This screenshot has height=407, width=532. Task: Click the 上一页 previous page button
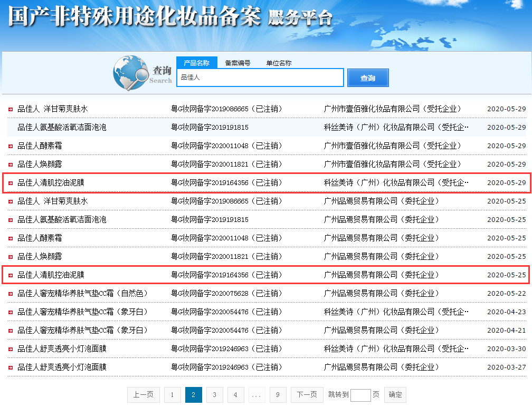tap(143, 394)
